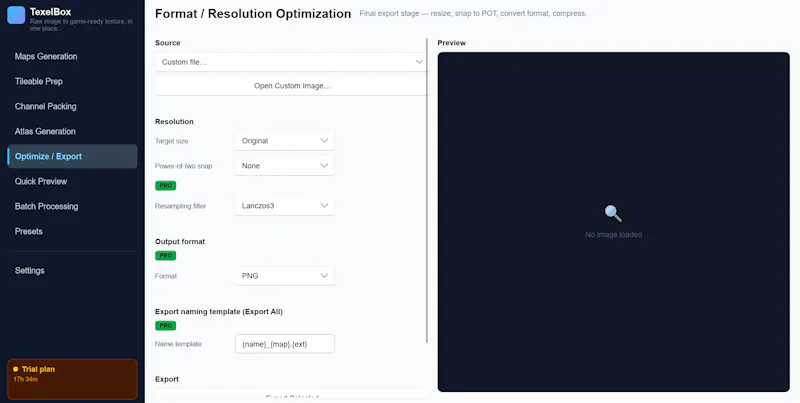Click the Name template input field
800x403 pixels.
(x=285, y=344)
